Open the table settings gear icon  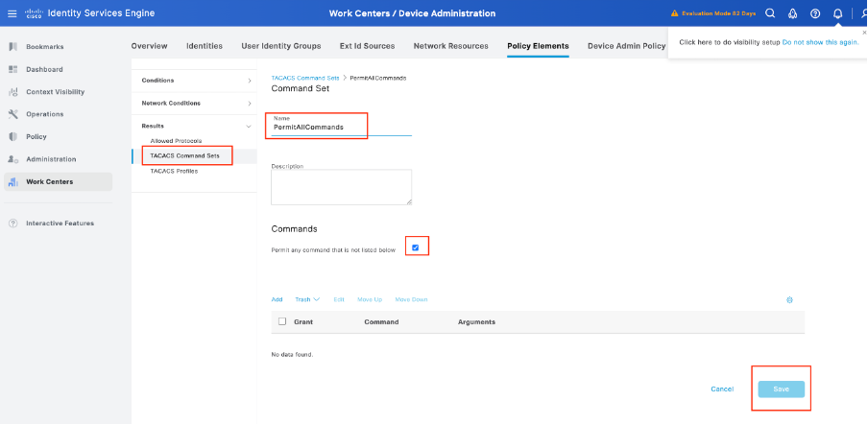[789, 299]
